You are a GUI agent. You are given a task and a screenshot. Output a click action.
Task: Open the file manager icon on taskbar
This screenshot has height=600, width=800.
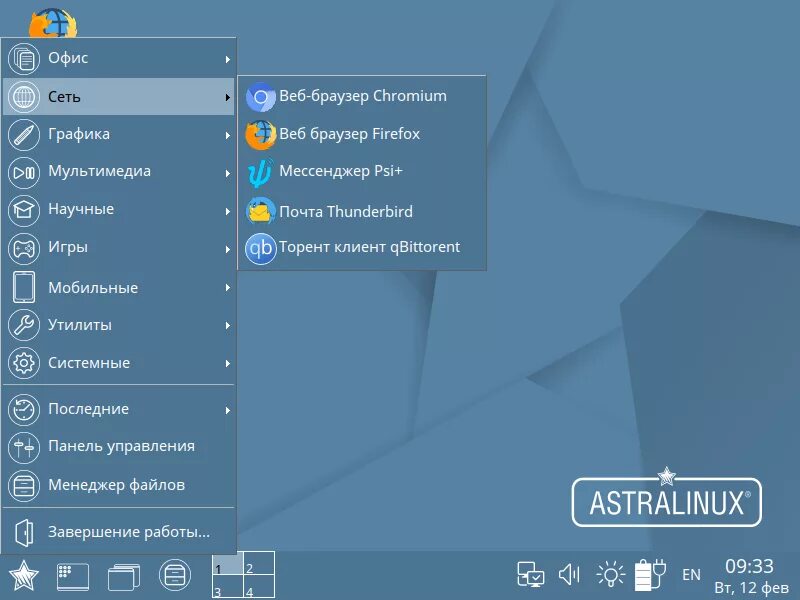(x=175, y=575)
